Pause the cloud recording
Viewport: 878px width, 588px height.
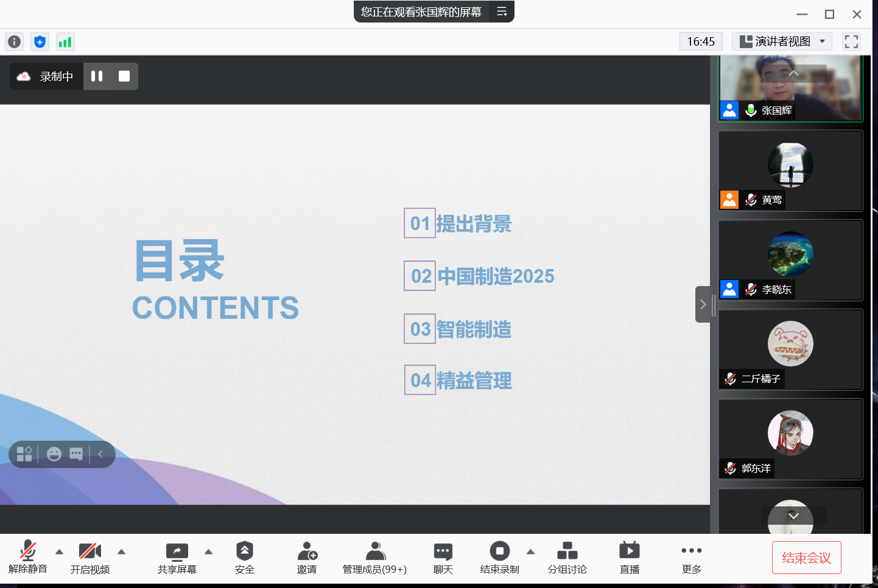97,76
